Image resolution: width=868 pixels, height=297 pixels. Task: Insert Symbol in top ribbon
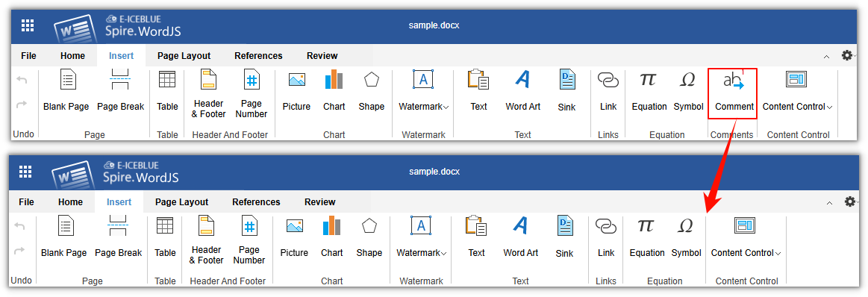tap(688, 91)
